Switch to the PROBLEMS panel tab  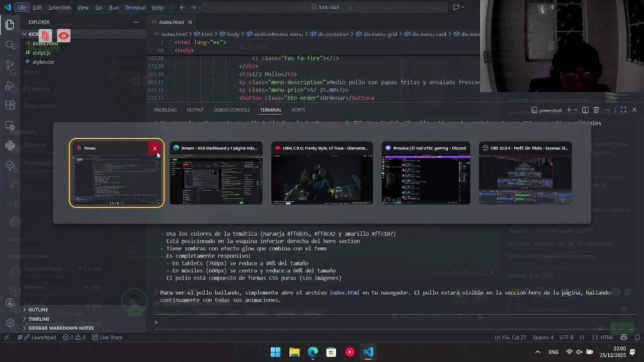coord(166,110)
